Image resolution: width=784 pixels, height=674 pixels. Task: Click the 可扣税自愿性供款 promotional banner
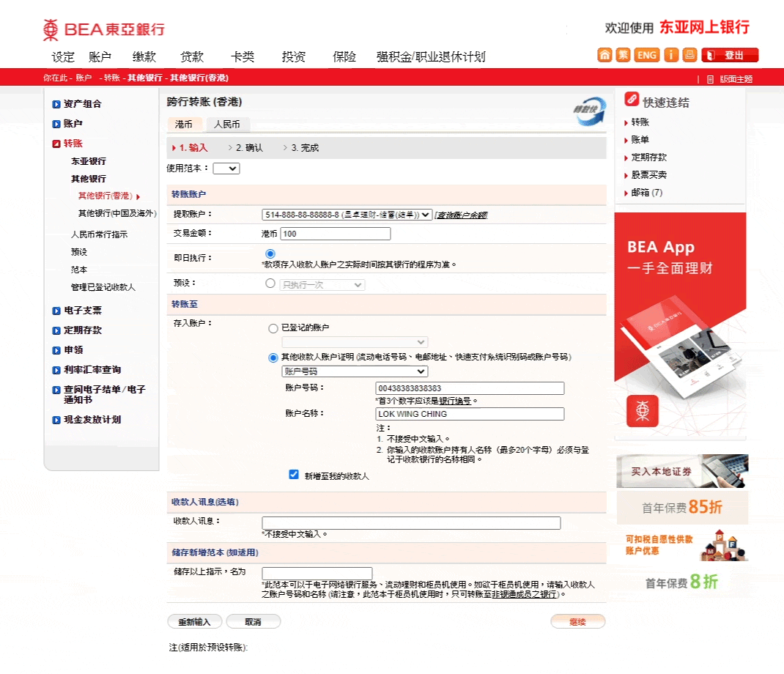(x=682, y=545)
